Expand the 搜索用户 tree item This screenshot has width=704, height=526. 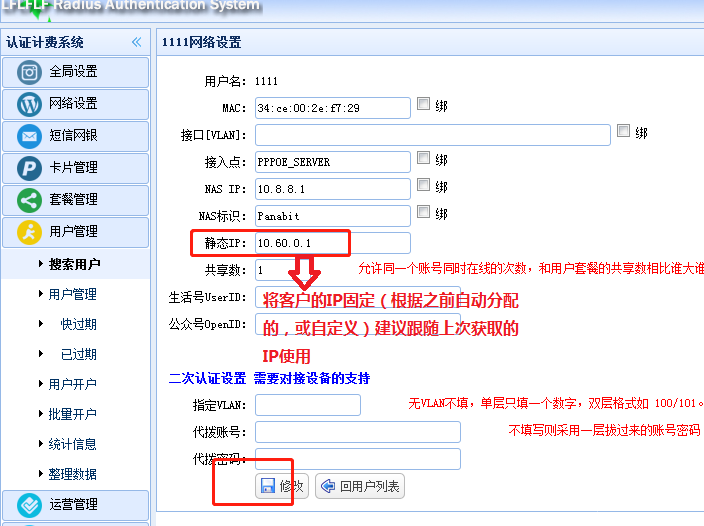click(x=41, y=264)
